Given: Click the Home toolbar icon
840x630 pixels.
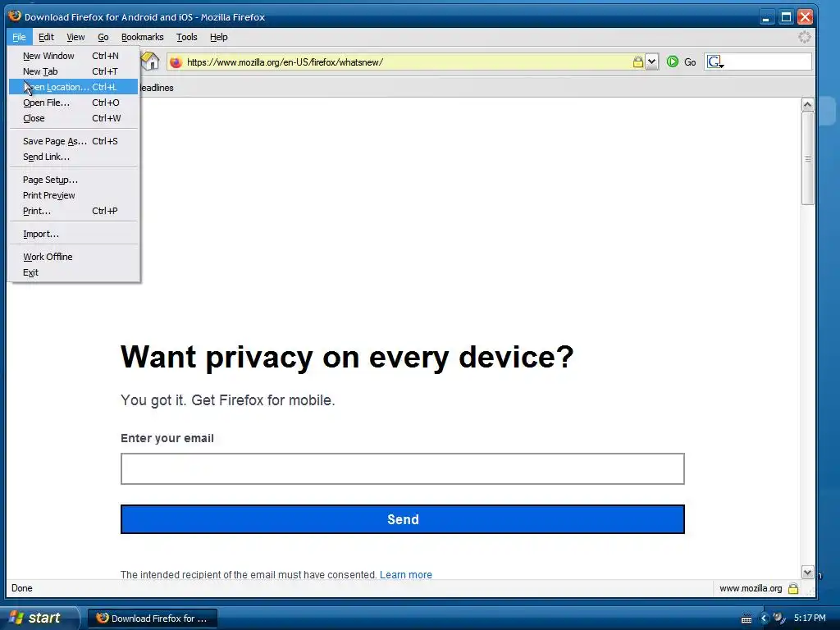Looking at the screenshot, I should (x=151, y=62).
